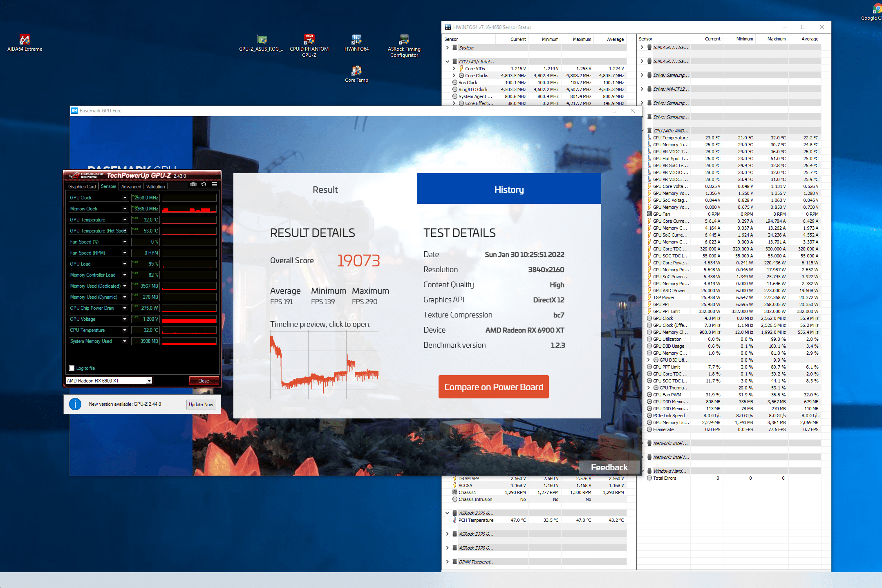
Task: Open the CPUID PHANTOM CPU-Z shortcut
Action: click(x=309, y=45)
